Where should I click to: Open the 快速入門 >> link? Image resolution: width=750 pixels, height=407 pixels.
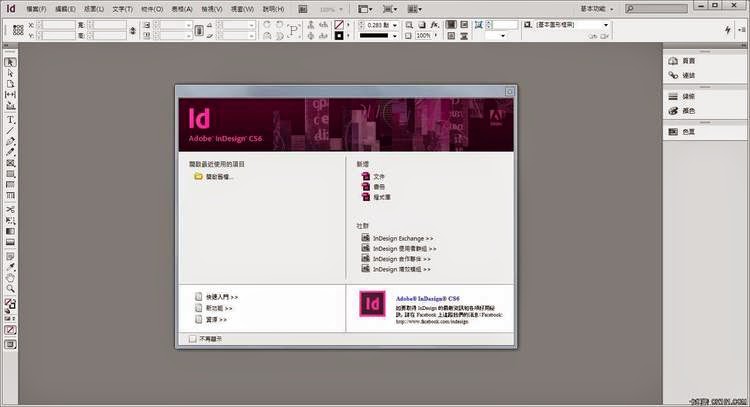pos(217,297)
